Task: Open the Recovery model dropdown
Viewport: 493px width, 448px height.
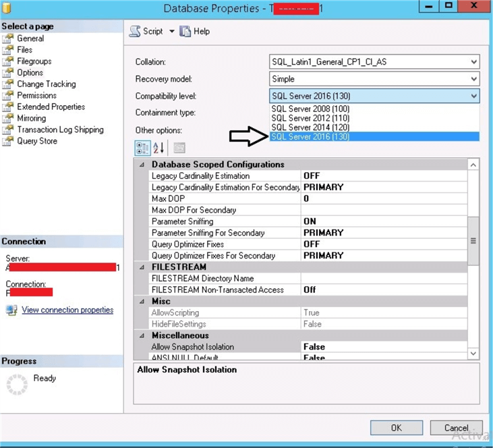Action: (x=474, y=79)
